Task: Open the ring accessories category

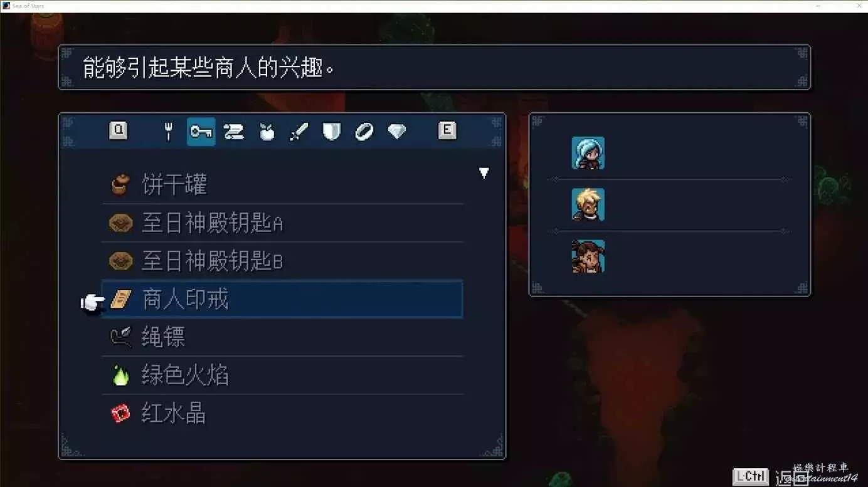Action: 364,132
